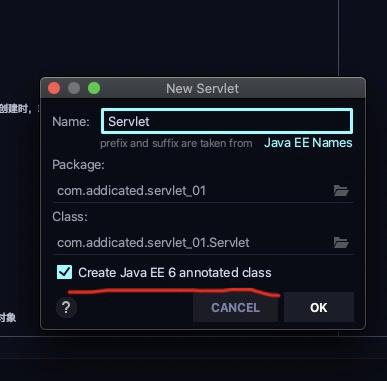Focus the Name field containing Servlet

tap(227, 121)
